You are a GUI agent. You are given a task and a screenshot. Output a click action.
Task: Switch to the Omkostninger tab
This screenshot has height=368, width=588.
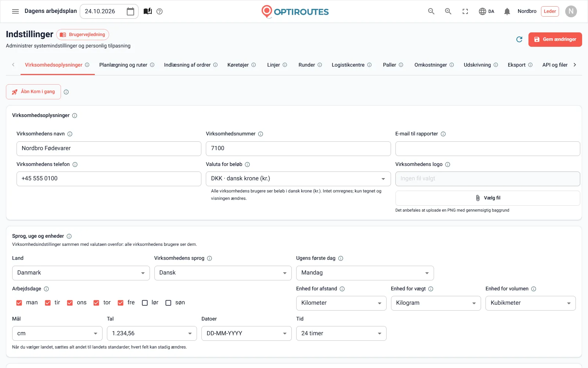pyautogui.click(x=434, y=65)
